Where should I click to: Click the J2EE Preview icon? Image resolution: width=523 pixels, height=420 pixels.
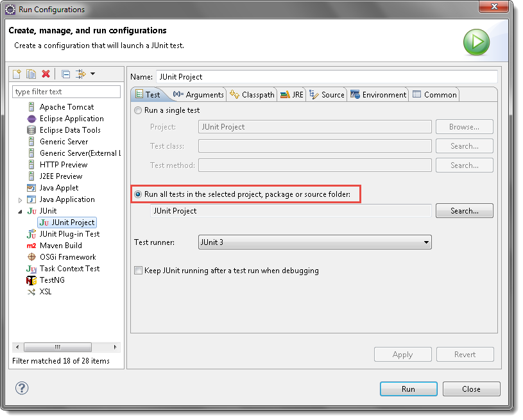click(31, 176)
